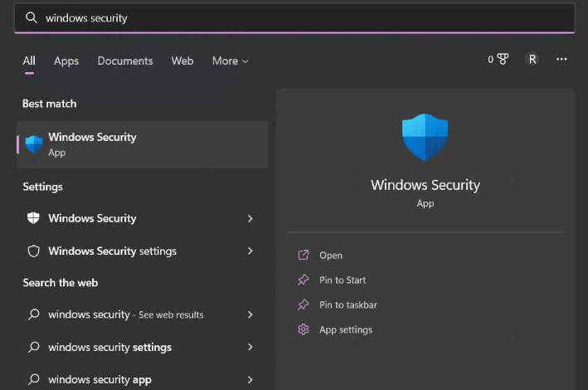The image size is (588, 390).
Task: Click the Pin to Start pin icon
Action: pyautogui.click(x=303, y=280)
